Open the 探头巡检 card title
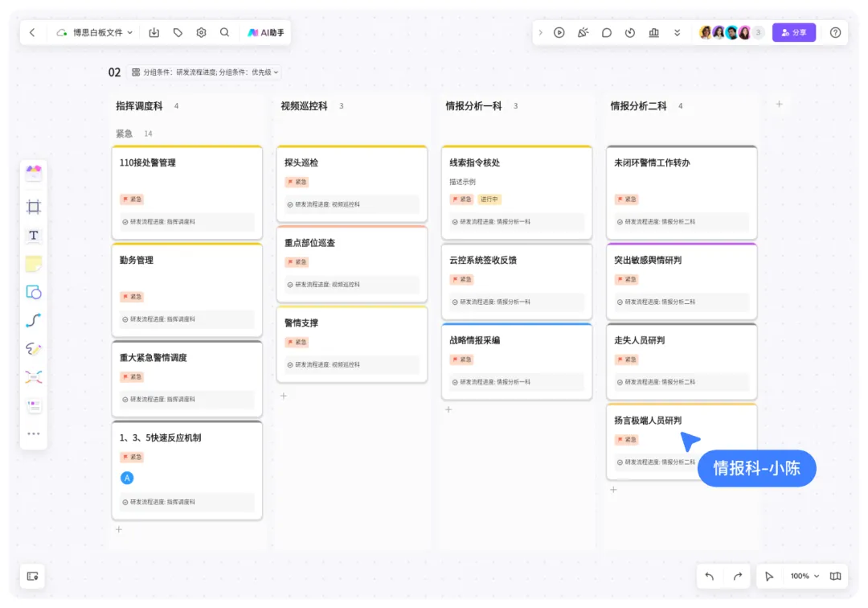The image size is (868, 608). coord(301,162)
